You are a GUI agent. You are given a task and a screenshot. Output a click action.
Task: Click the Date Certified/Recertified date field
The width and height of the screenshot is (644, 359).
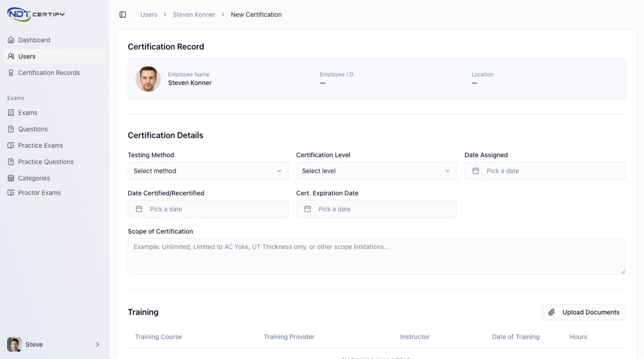(x=208, y=209)
